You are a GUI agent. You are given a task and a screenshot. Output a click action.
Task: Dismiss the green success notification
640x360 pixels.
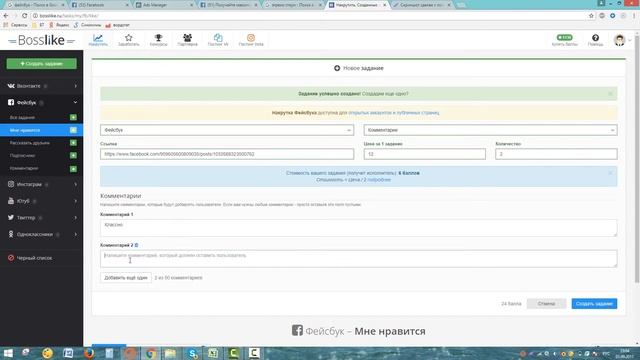click(x=610, y=93)
